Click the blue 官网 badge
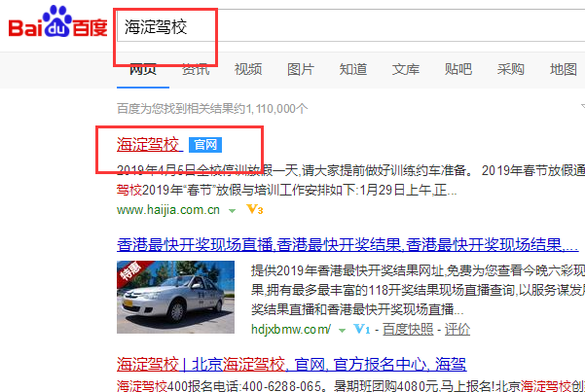This screenshot has height=392, width=585. tap(205, 145)
